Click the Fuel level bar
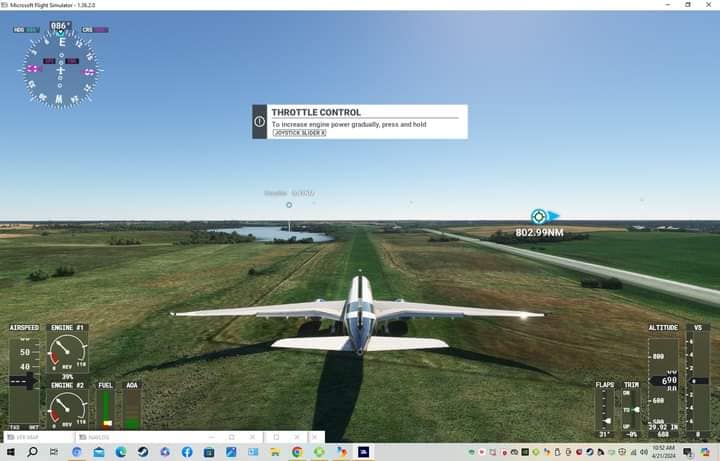Image resolution: width=720 pixels, height=461 pixels. (x=106, y=409)
